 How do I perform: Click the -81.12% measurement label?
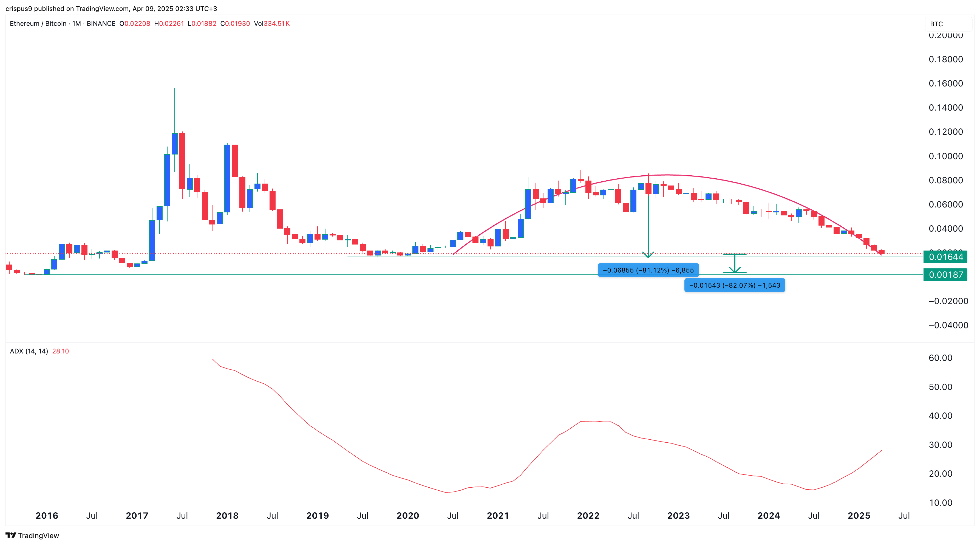(648, 270)
